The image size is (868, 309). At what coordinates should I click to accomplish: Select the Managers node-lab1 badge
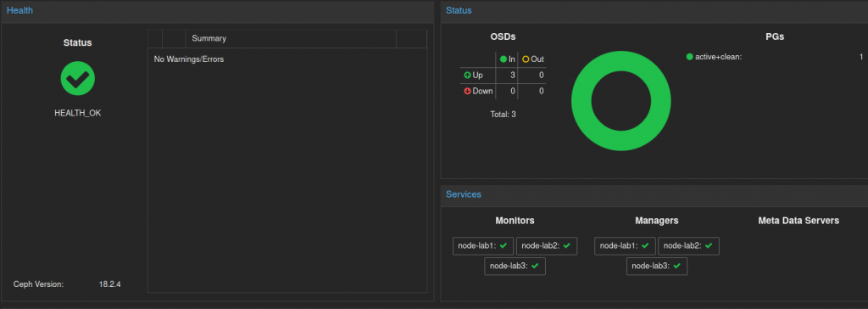pos(625,246)
